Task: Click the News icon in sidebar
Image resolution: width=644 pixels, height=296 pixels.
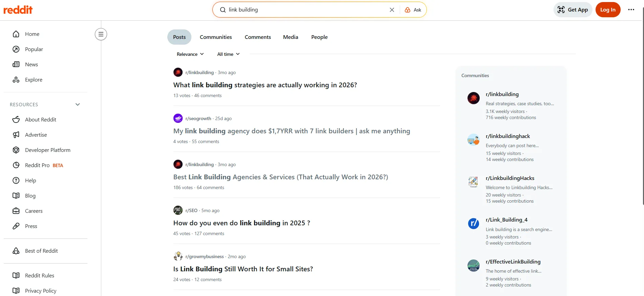Action: pos(16,65)
